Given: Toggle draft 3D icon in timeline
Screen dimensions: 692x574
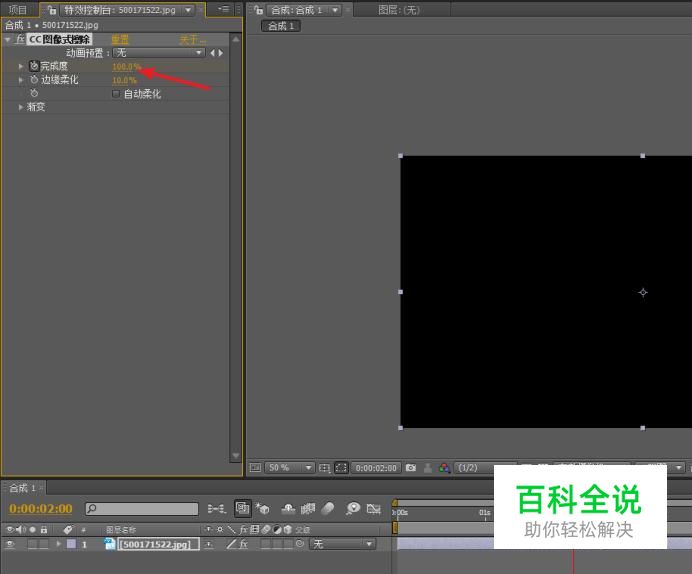Looking at the screenshot, I should tap(263, 509).
